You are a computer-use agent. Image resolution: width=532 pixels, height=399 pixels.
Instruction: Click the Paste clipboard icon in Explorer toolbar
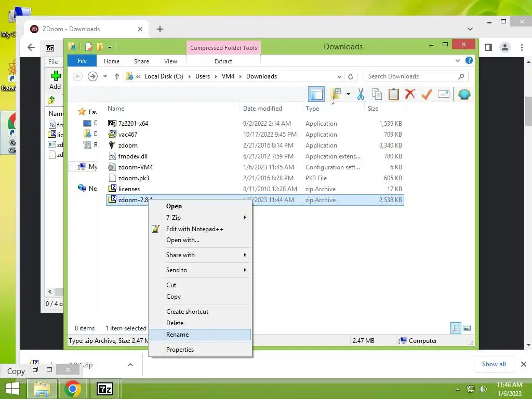point(394,94)
